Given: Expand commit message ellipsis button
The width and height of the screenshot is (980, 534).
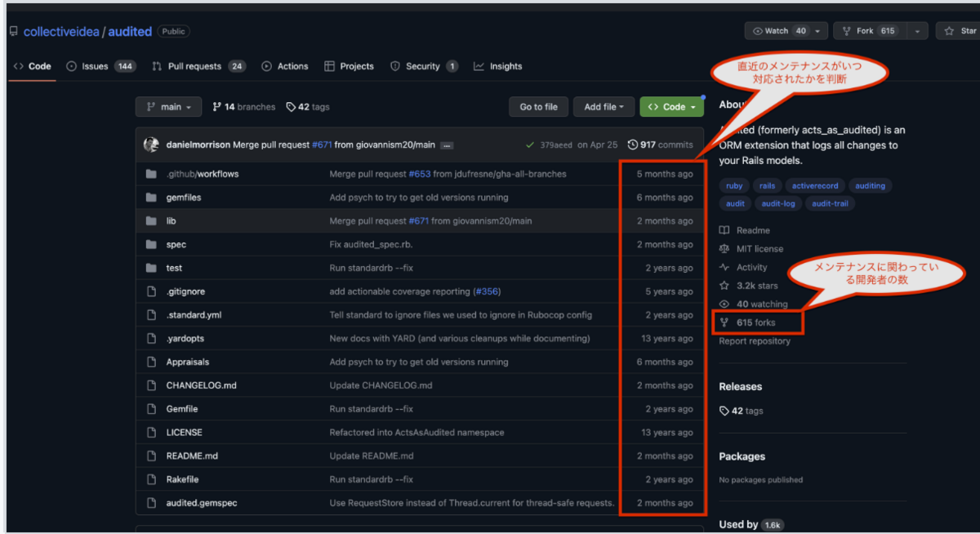Looking at the screenshot, I should click(447, 145).
